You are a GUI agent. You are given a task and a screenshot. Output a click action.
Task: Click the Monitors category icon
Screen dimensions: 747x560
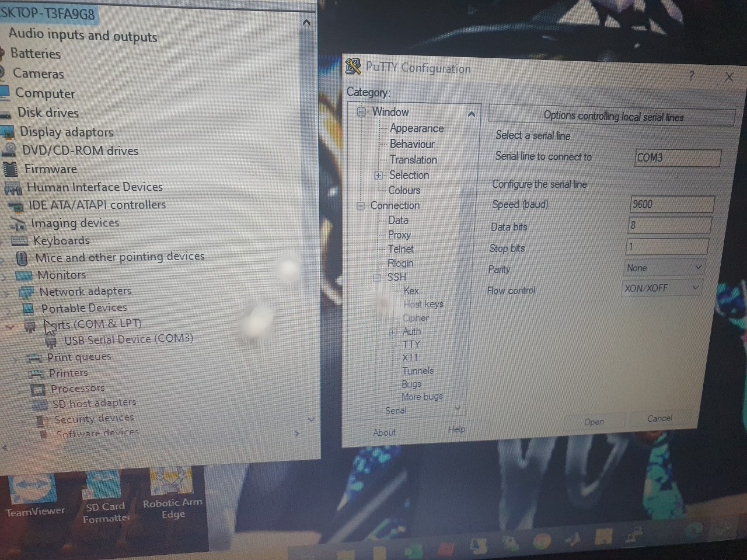coord(23,275)
